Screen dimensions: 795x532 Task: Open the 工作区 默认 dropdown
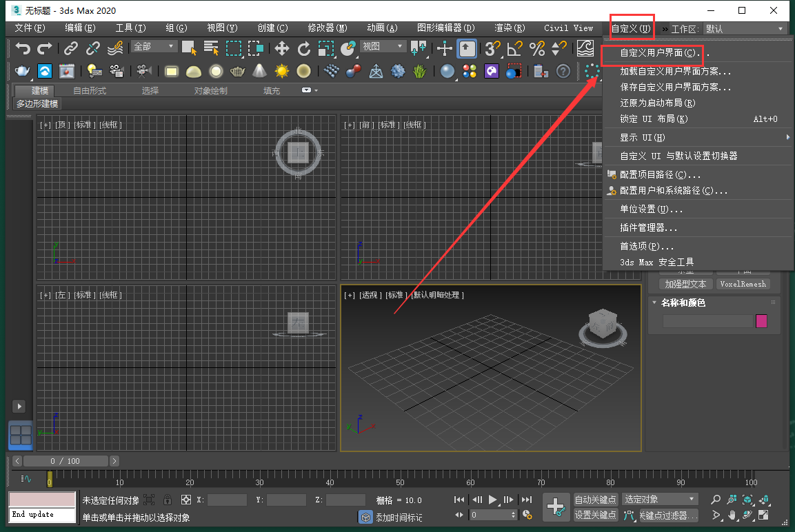coord(745,29)
